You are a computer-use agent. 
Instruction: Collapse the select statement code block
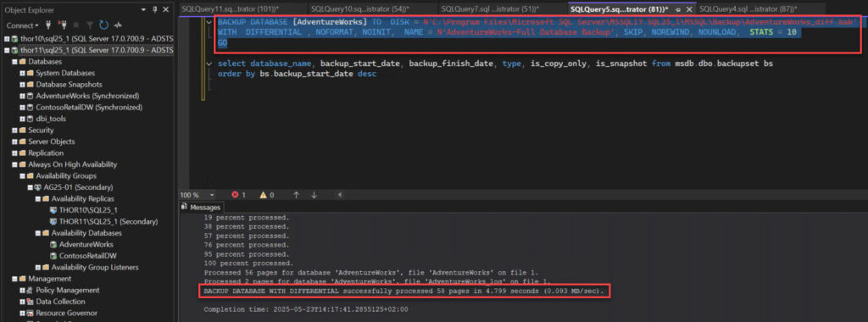point(209,64)
